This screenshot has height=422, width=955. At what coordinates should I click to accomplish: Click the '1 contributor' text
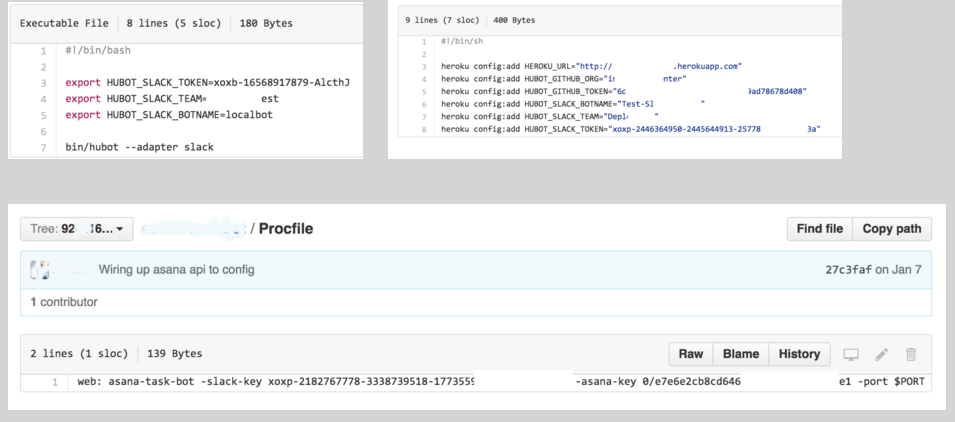pyautogui.click(x=63, y=301)
